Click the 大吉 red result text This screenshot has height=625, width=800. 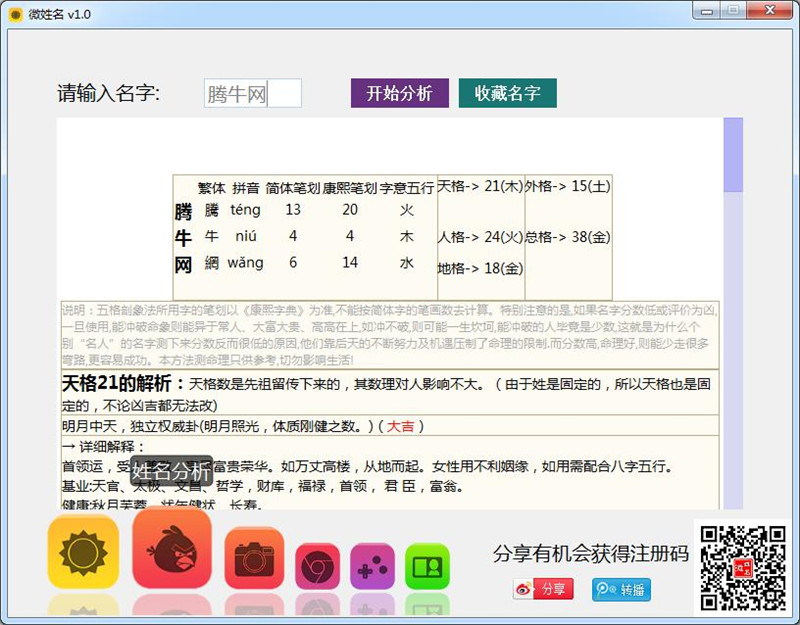pos(401,426)
